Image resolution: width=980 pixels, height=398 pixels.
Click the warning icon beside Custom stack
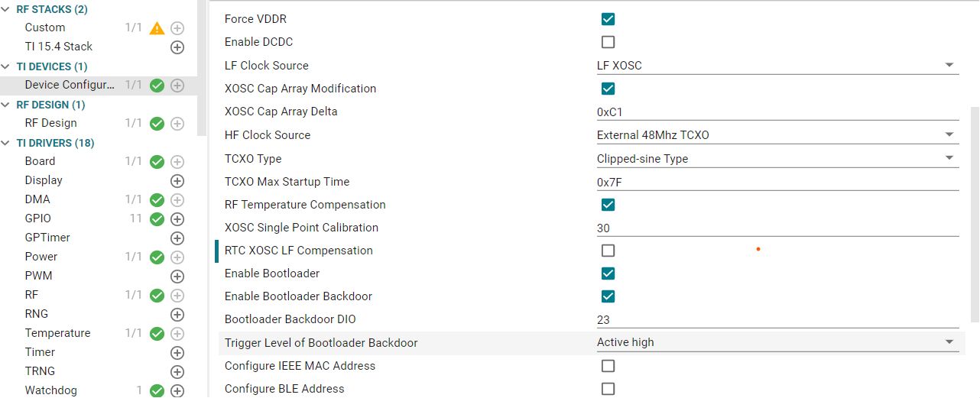tap(157, 28)
